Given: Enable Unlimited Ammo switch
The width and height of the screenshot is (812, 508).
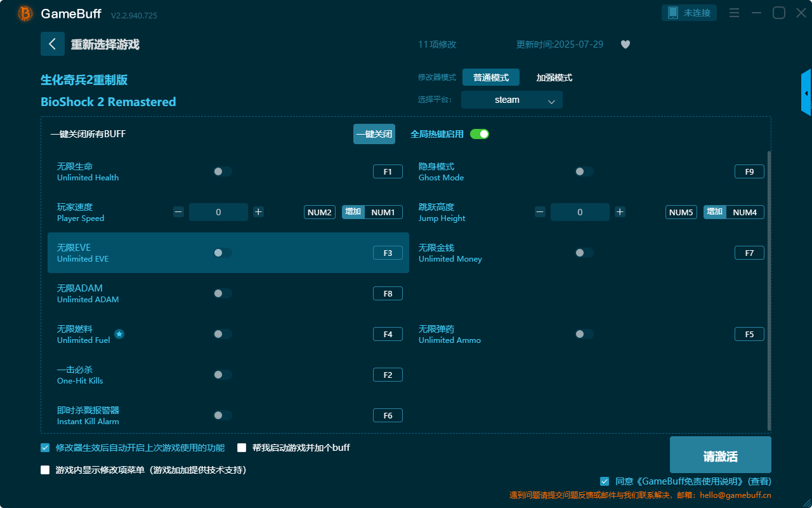Looking at the screenshot, I should (x=584, y=334).
